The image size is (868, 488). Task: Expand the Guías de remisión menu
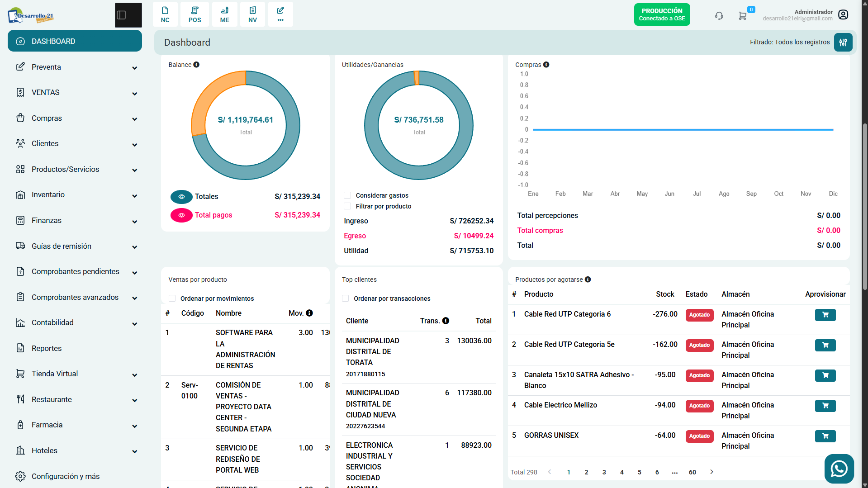coord(75,246)
